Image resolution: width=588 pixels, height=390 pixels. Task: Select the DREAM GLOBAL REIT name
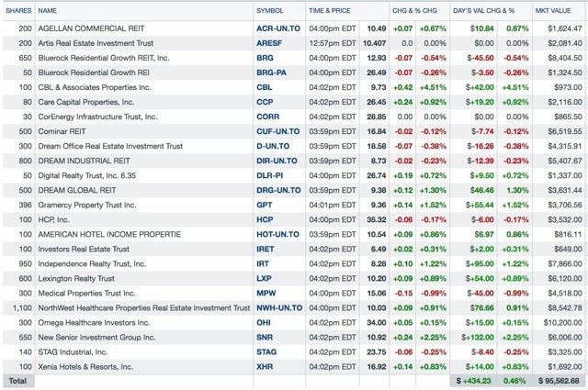pyautogui.click(x=77, y=190)
